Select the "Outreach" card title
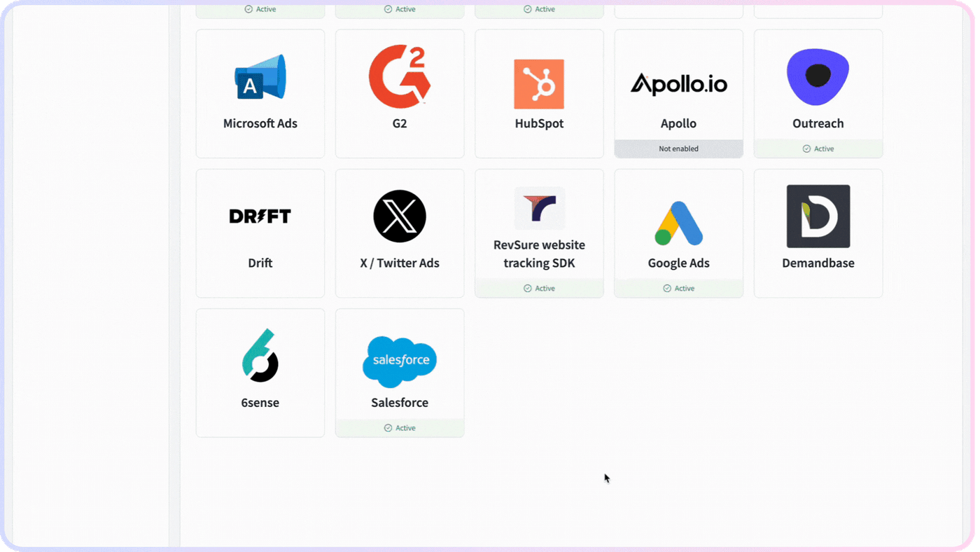The image size is (980, 552). [x=818, y=123]
